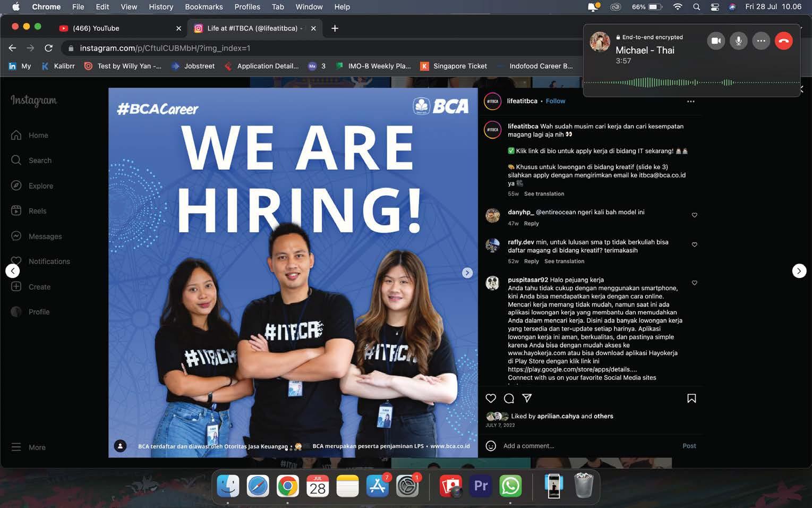Screen dimensions: 812x508
Task: Reply to rafly.dev's comment
Action: pos(531,261)
